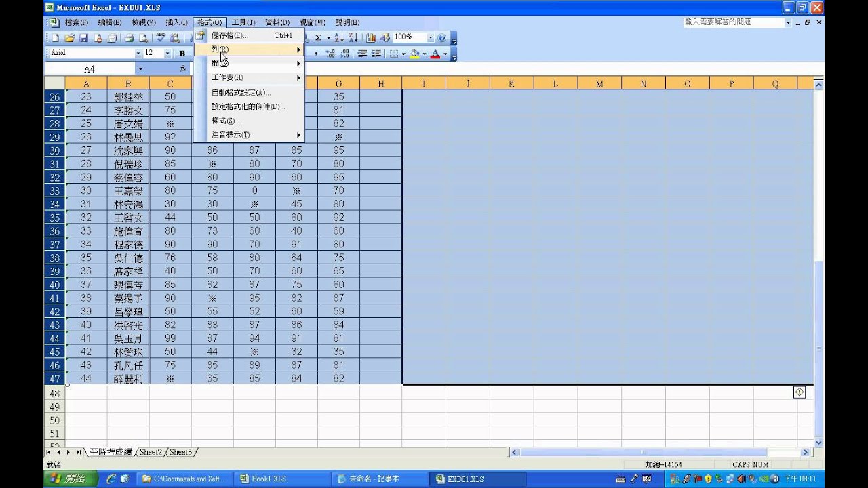Screen dimensions: 868x488
Task: Open the Fill Color dropdown arrow
Action: click(x=425, y=54)
